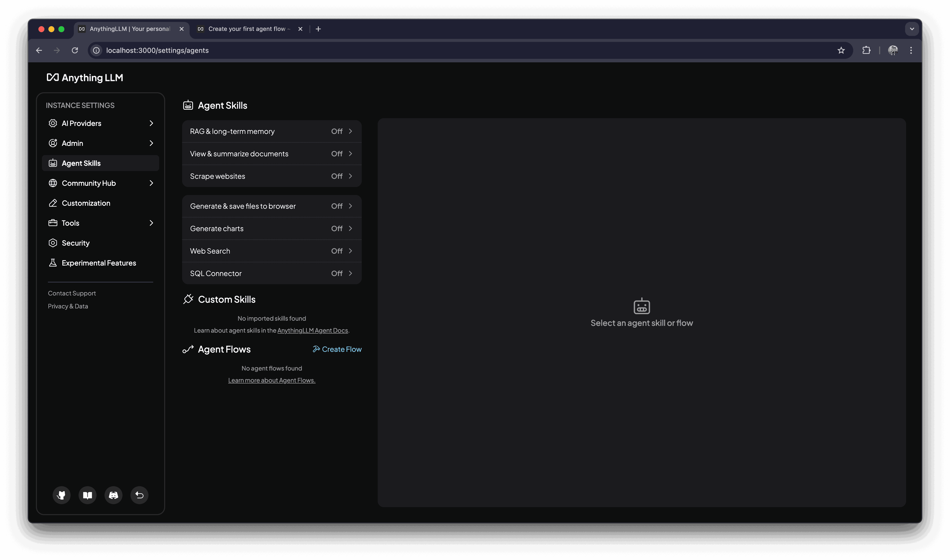Click the Create Flow button
950x560 pixels.
point(337,349)
